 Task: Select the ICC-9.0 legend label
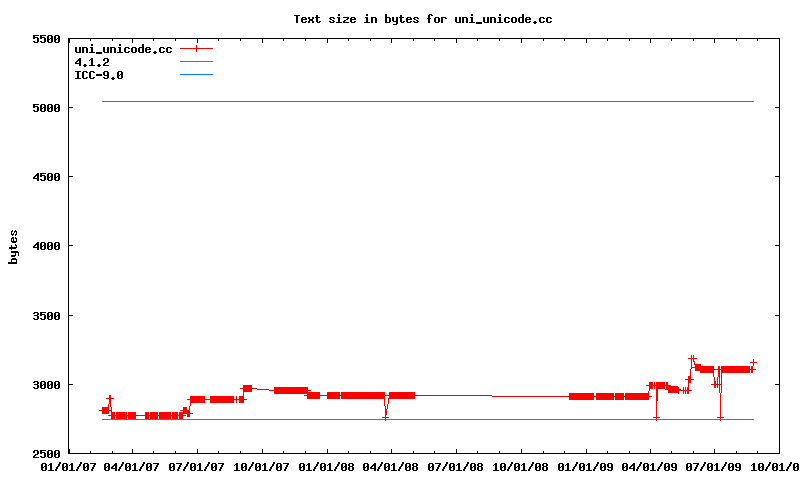98,75
